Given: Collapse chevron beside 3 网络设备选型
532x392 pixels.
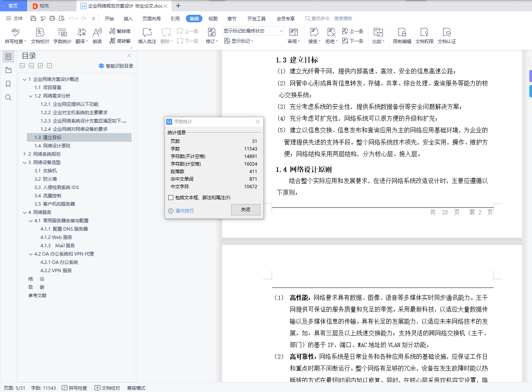Looking at the screenshot, I should click(25, 163).
